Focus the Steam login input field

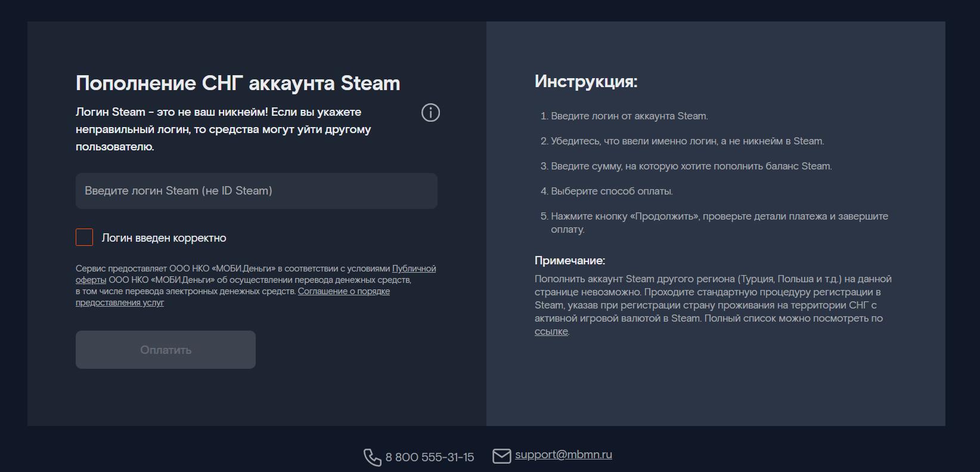coord(256,191)
